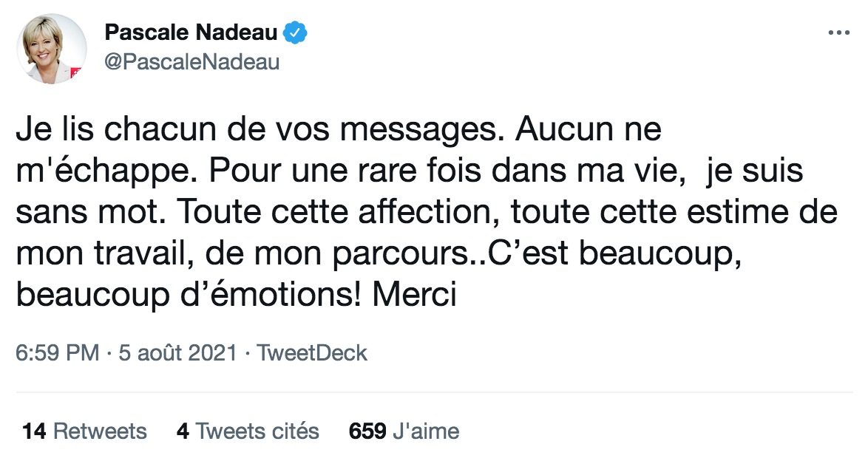Visit the @PascaleNadeau handle
The width and height of the screenshot is (868, 461).
[192, 62]
